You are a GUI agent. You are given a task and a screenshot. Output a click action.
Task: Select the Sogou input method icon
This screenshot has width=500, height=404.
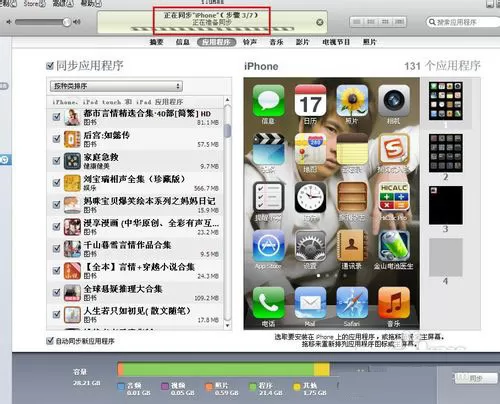(394, 149)
